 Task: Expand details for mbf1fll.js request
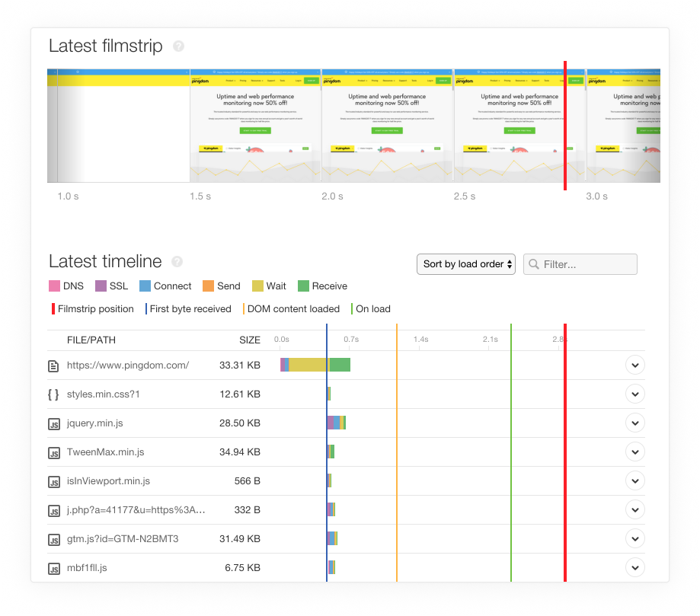634,567
